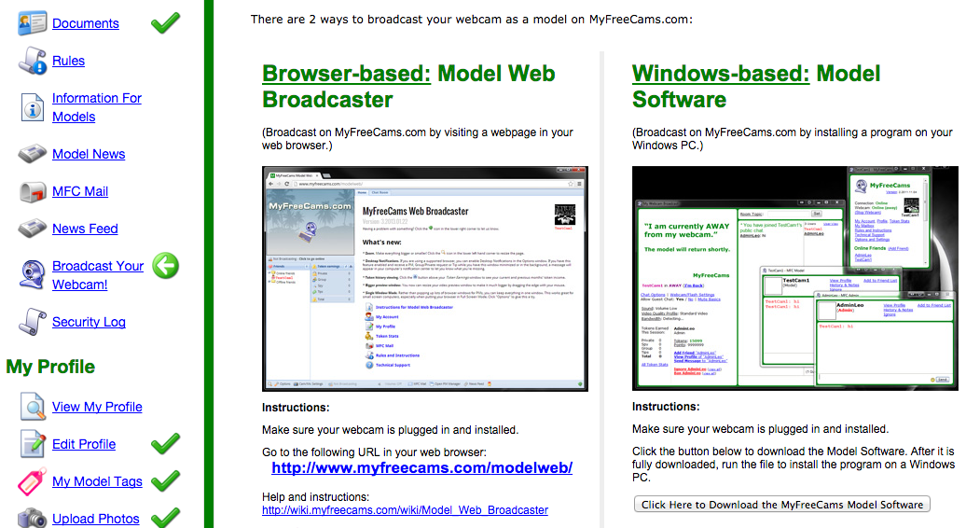Open the Documents link
The image size is (980, 528).
tap(86, 23)
